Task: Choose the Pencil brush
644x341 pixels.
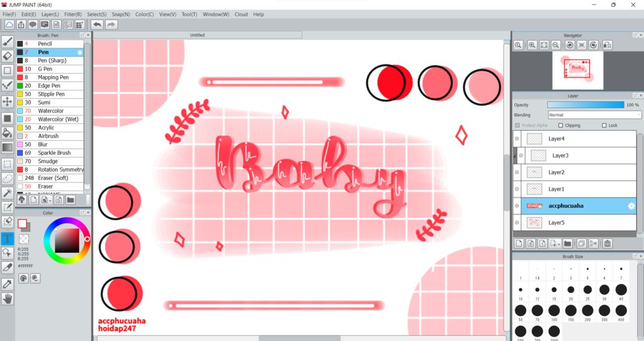Action: (50, 43)
